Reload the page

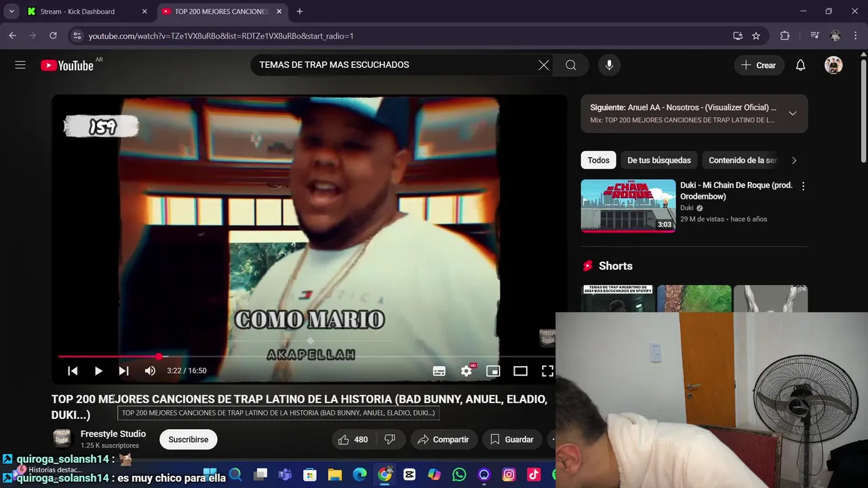pos(53,36)
